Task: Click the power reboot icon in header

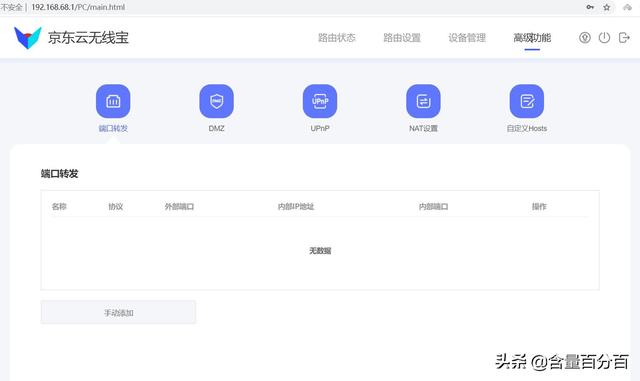Action: pyautogui.click(x=604, y=38)
